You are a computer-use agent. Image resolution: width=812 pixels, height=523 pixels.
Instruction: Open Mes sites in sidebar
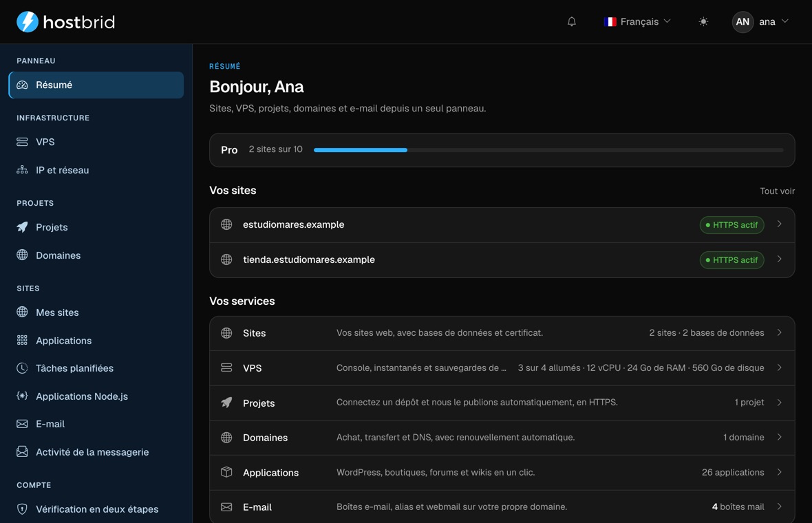pyautogui.click(x=96, y=312)
